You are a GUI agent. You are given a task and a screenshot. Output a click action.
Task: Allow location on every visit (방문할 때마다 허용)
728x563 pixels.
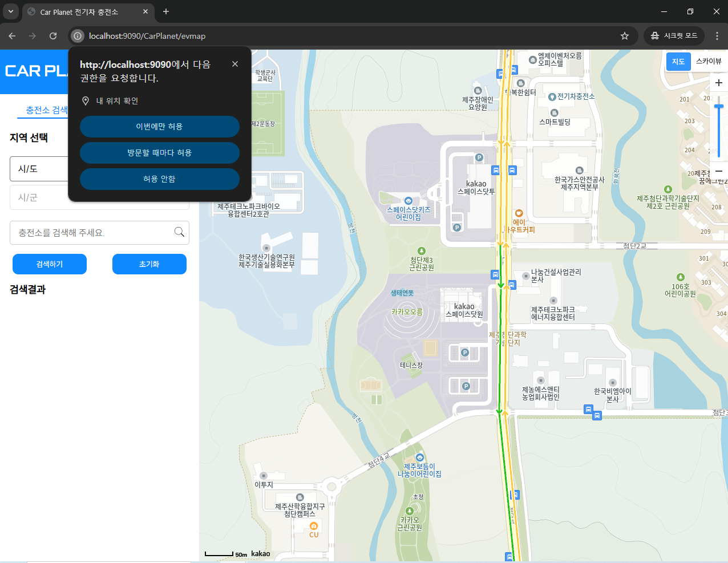point(159,153)
